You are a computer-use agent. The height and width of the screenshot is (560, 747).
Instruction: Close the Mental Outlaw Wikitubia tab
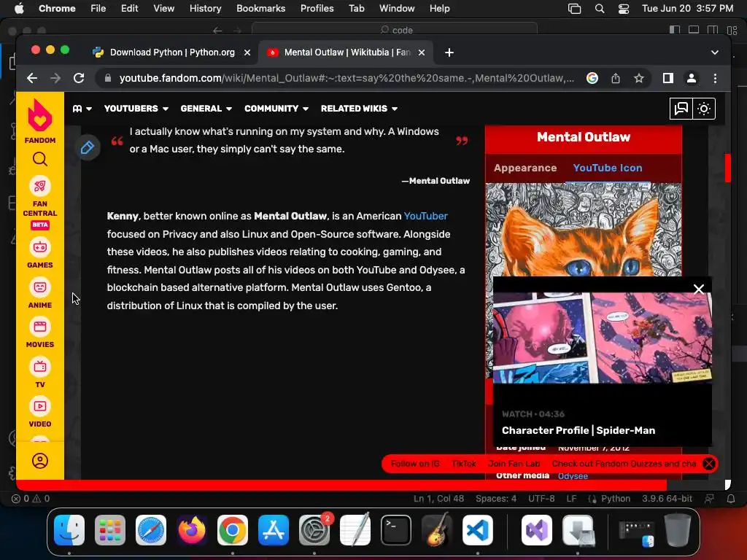(x=422, y=52)
